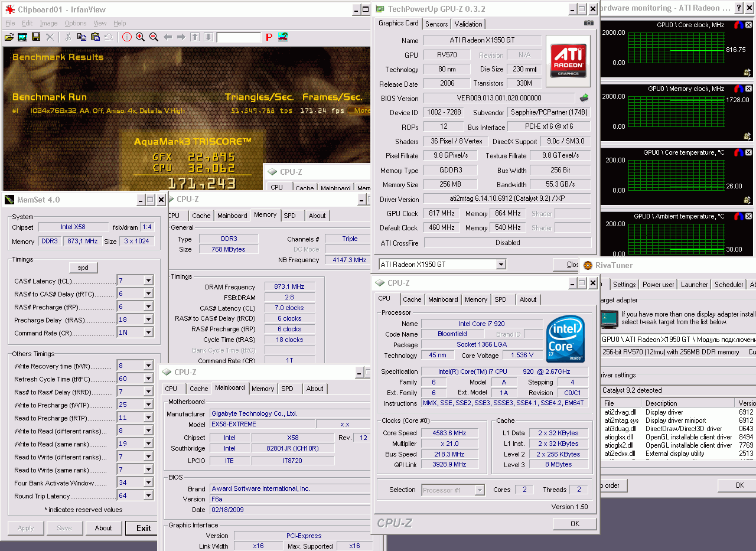The width and height of the screenshot is (756, 551).
Task: Open the CAS# Latency (tCL) dropdown in MemSet
Action: click(x=148, y=281)
